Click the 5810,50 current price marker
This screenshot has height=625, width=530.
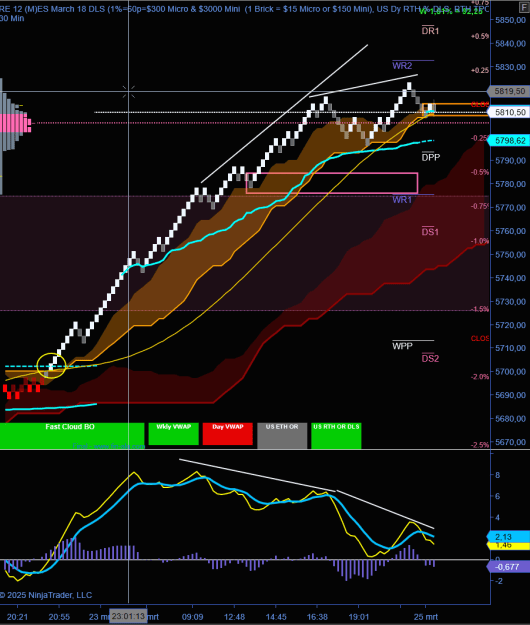coord(509,112)
